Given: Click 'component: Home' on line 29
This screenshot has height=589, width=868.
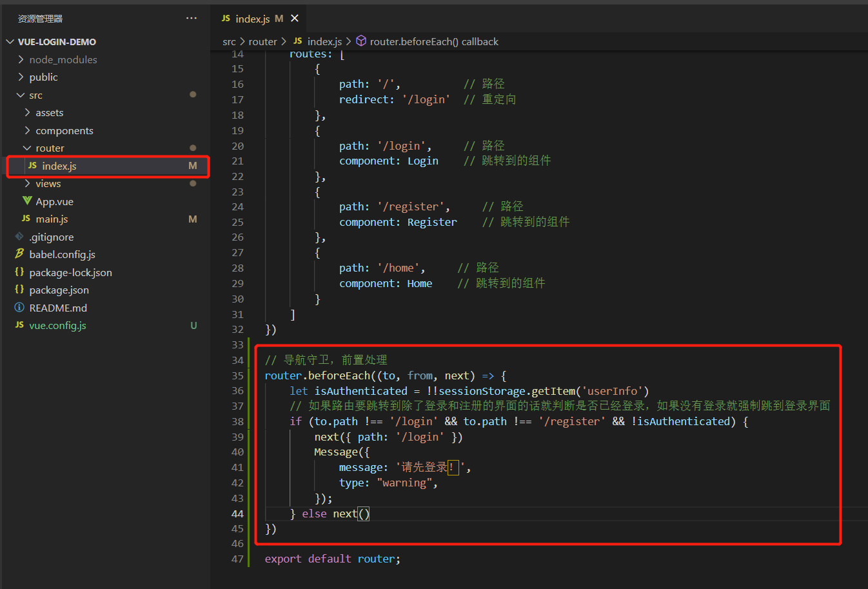Looking at the screenshot, I should (x=386, y=283).
